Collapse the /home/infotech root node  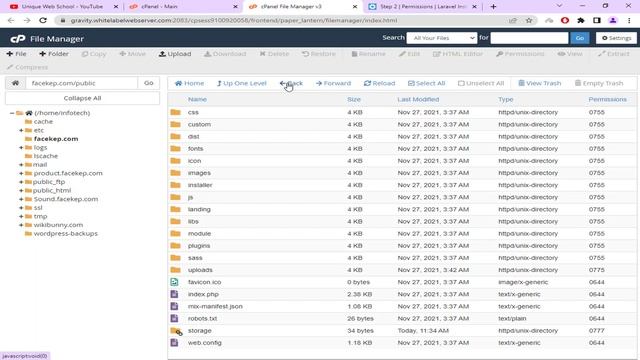point(12,113)
